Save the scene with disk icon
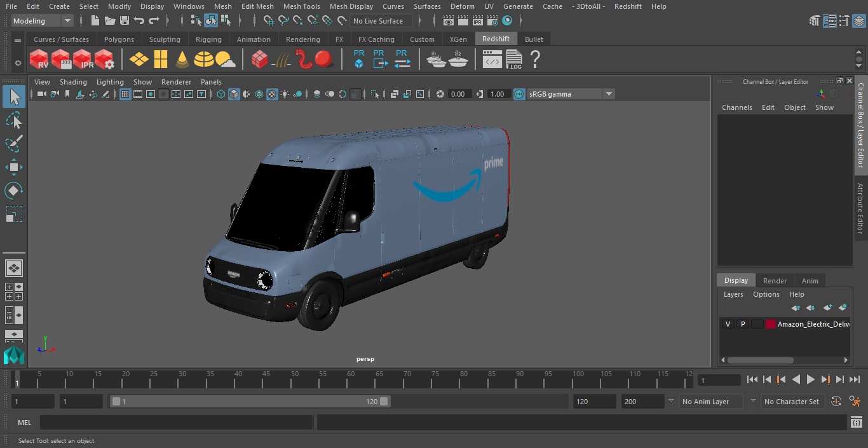This screenshot has width=868, height=448. [125, 21]
